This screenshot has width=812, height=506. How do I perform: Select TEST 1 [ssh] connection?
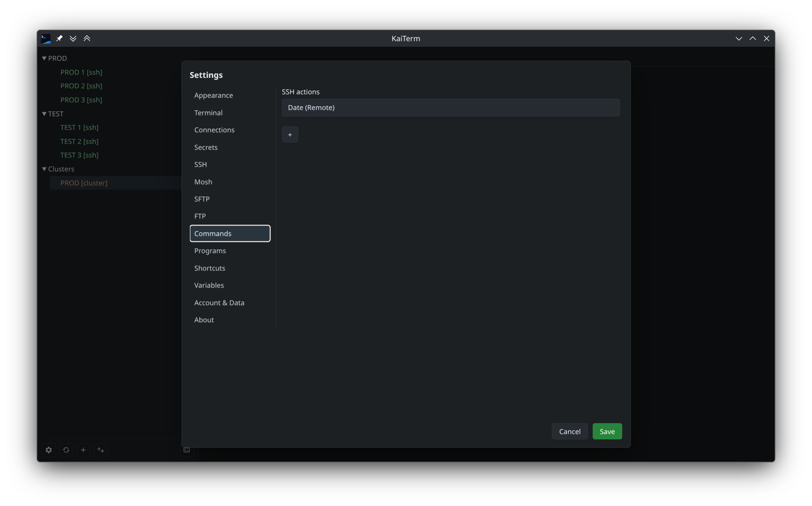[79, 127]
